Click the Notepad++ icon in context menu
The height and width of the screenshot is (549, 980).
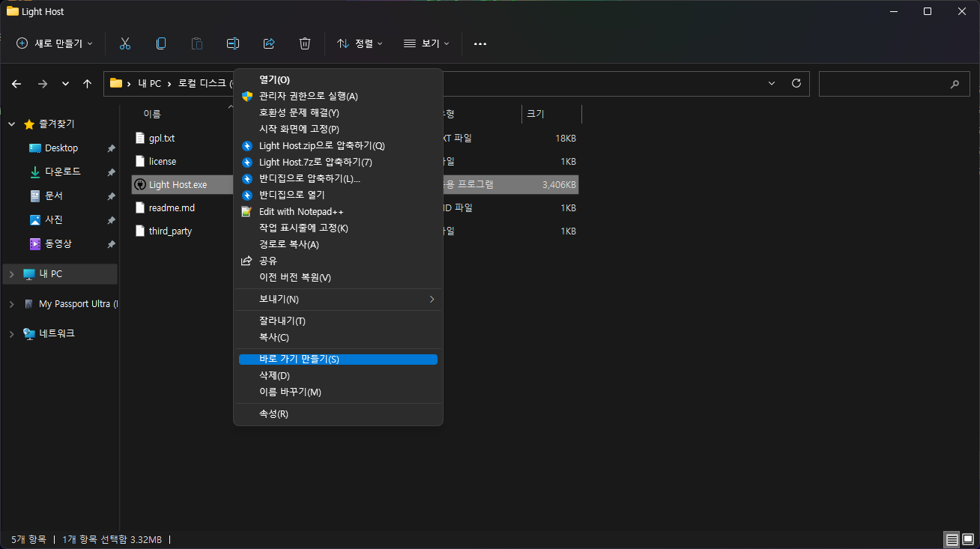pyautogui.click(x=246, y=211)
